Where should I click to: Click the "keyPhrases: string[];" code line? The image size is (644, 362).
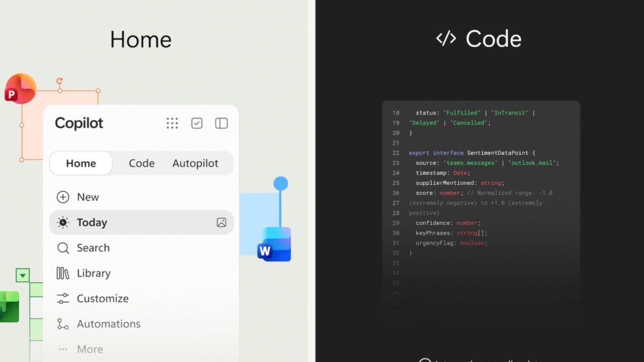pyautogui.click(x=451, y=233)
